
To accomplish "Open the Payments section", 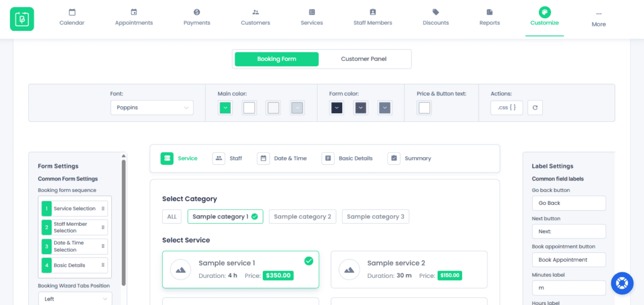I will pos(197,18).
